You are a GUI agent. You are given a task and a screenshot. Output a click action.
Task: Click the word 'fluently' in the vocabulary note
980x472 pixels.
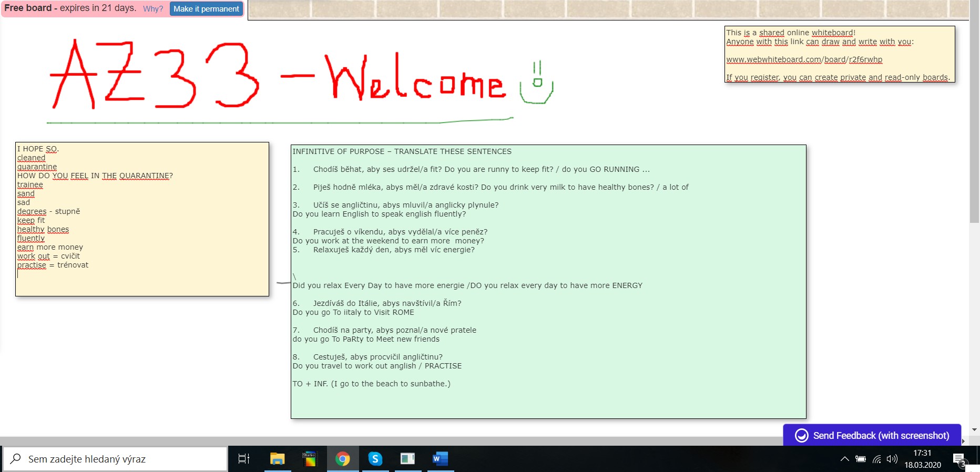pyautogui.click(x=30, y=238)
